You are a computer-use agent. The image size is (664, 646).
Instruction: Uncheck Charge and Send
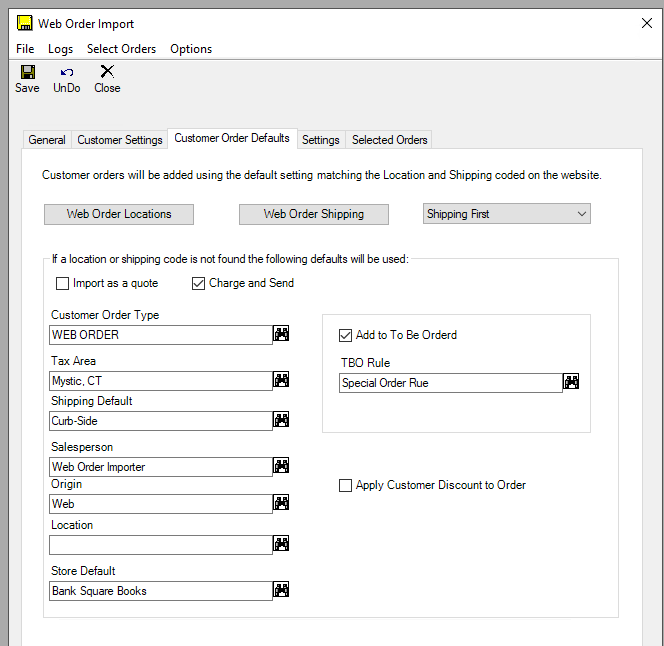(198, 283)
